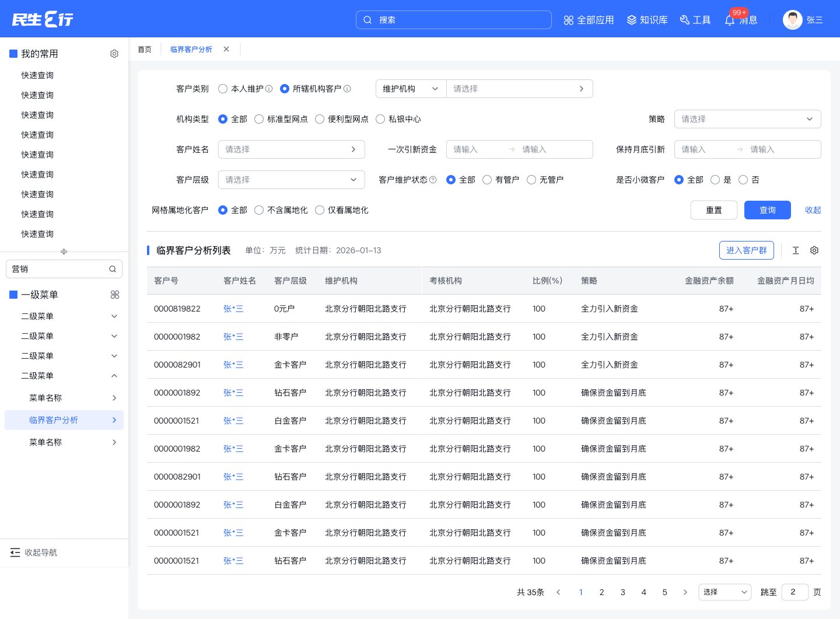
Task: Open the 工具 tools wrench icon
Action: (x=684, y=20)
